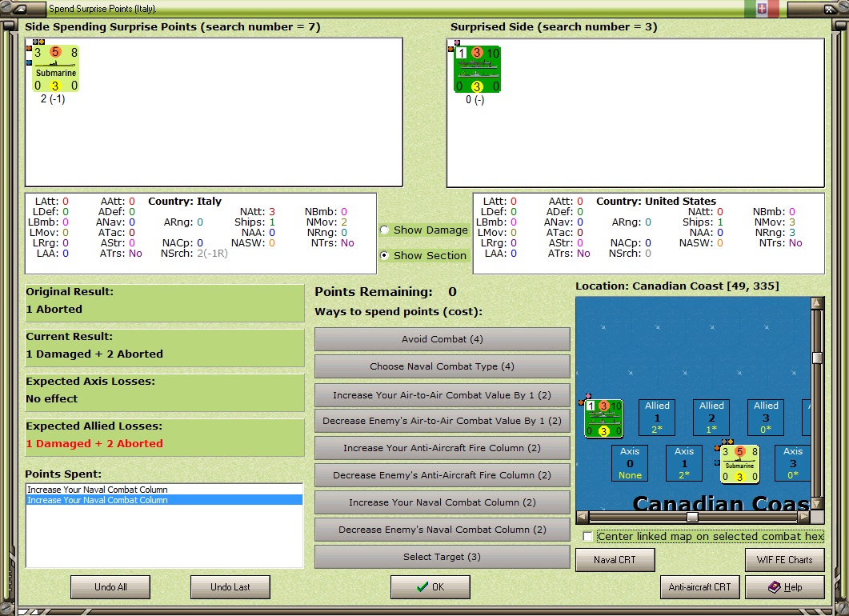Screen dimensions: 849x616
Task: Click the Allied 3 sea box section
Action: 766,418
